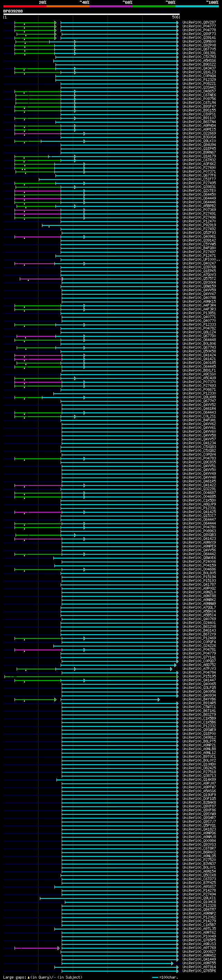Screen dimensions: 222x980
Task: Click the red 20% identity color bar
Action: [25, 6]
